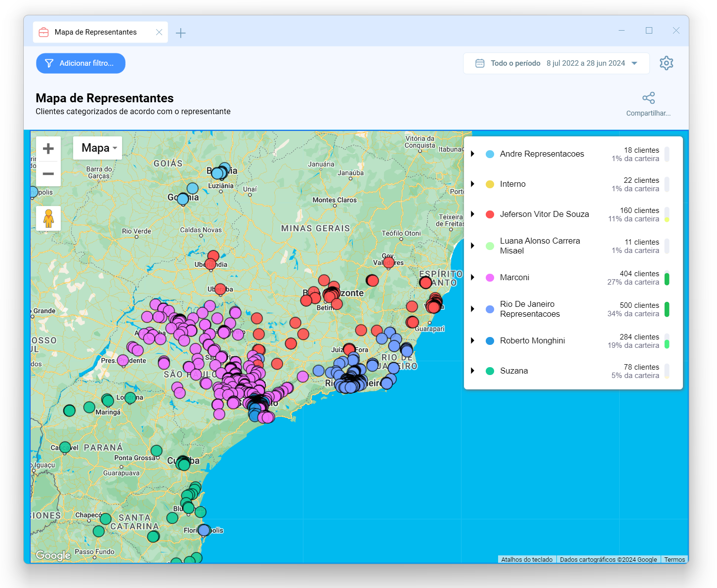717x588 pixels.
Task: Expand the Marconi representative row
Action: tap(472, 278)
